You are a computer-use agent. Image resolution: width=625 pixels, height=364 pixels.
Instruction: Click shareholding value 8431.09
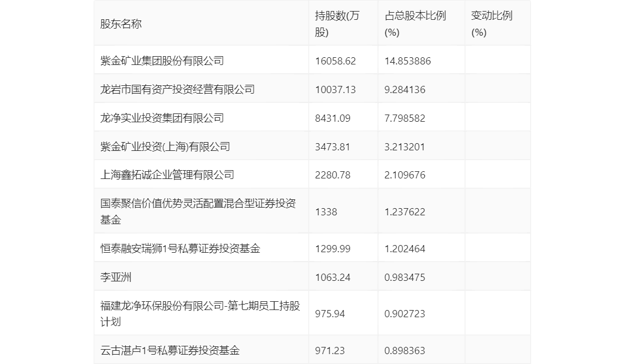pos(333,118)
